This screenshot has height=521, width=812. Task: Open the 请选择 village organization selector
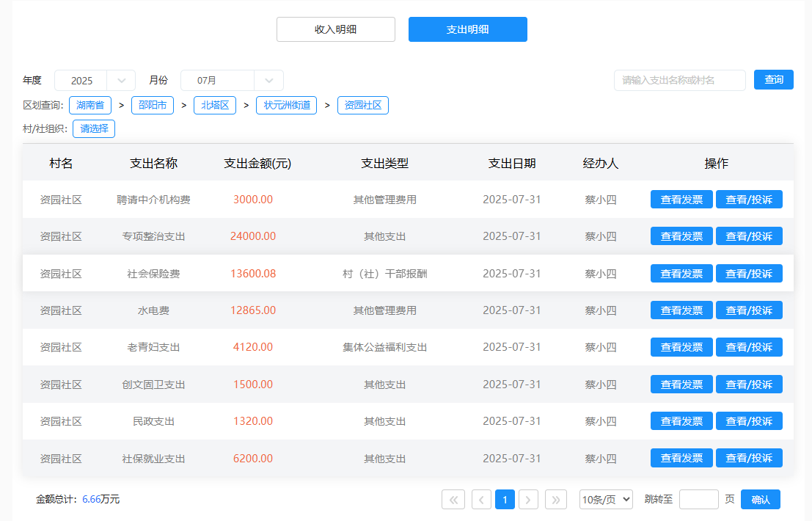tap(94, 129)
